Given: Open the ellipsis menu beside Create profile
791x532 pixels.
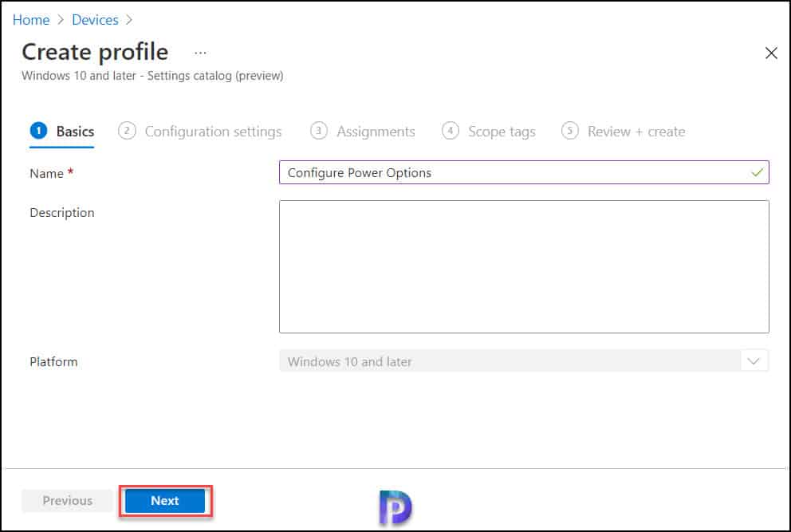Looking at the screenshot, I should pyautogui.click(x=200, y=53).
